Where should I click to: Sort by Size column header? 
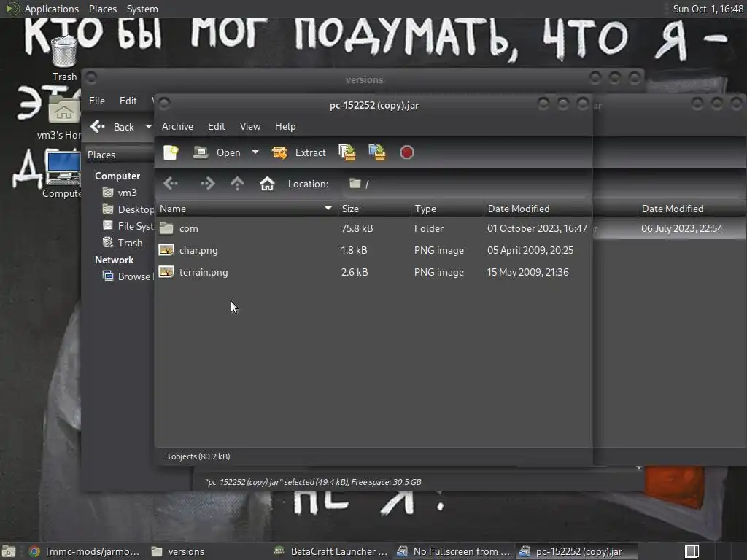click(374, 209)
